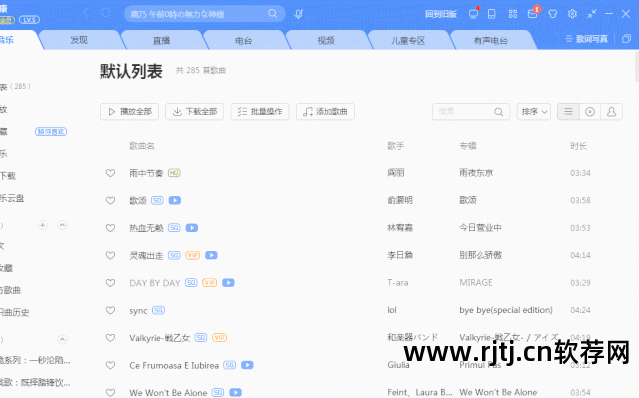The image size is (639, 398).
Task: Add a new playlist with plus icon
Action: click(x=42, y=225)
